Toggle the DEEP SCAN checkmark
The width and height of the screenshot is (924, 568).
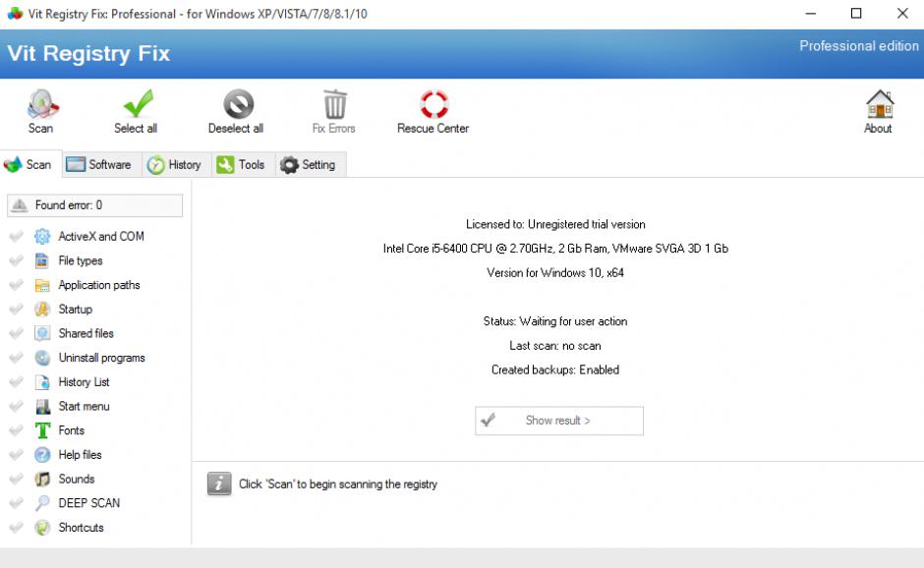(x=16, y=503)
